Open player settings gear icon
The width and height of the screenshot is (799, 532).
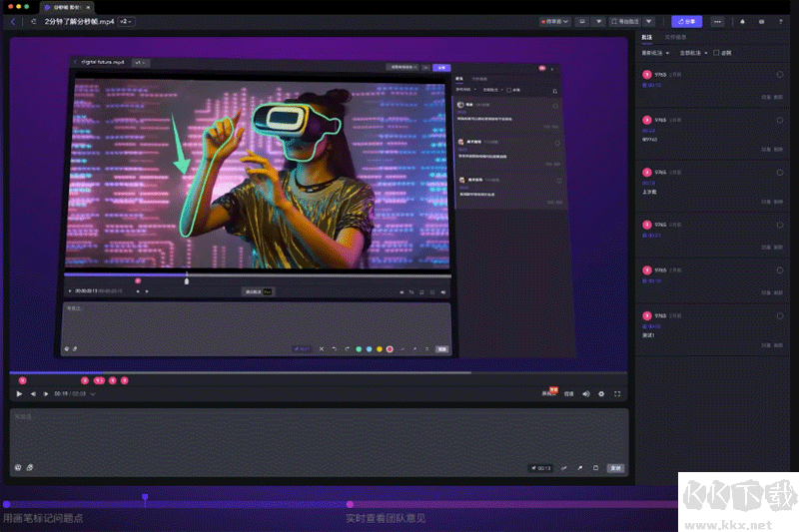tap(601, 394)
